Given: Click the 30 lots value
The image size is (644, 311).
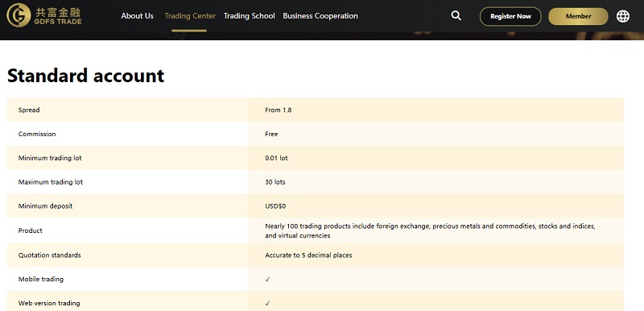Looking at the screenshot, I should pyautogui.click(x=275, y=181).
